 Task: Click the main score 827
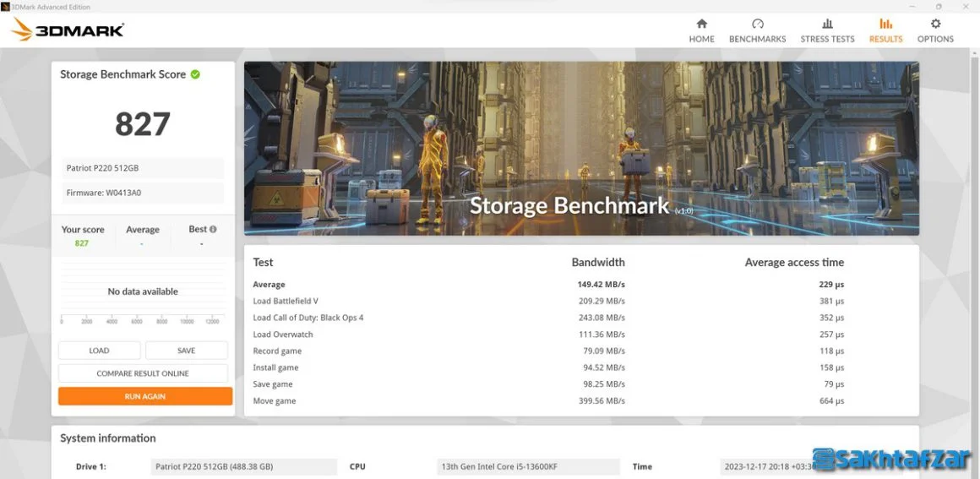coord(143,124)
